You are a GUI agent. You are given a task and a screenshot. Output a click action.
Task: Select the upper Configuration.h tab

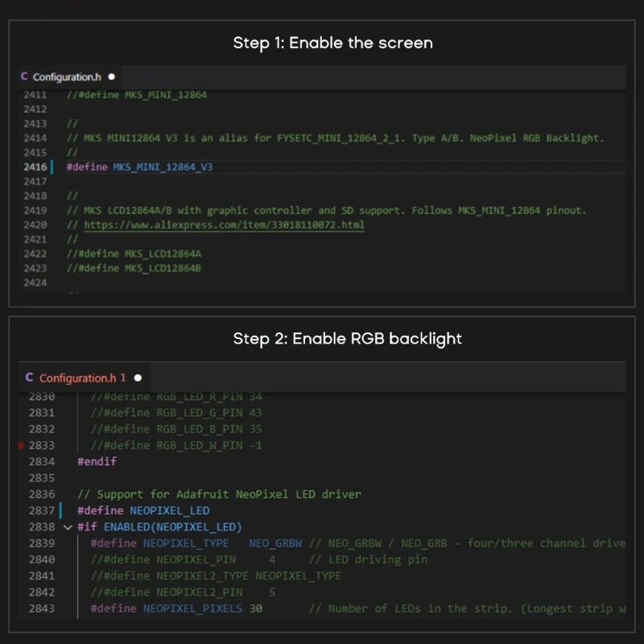[x=69, y=76]
